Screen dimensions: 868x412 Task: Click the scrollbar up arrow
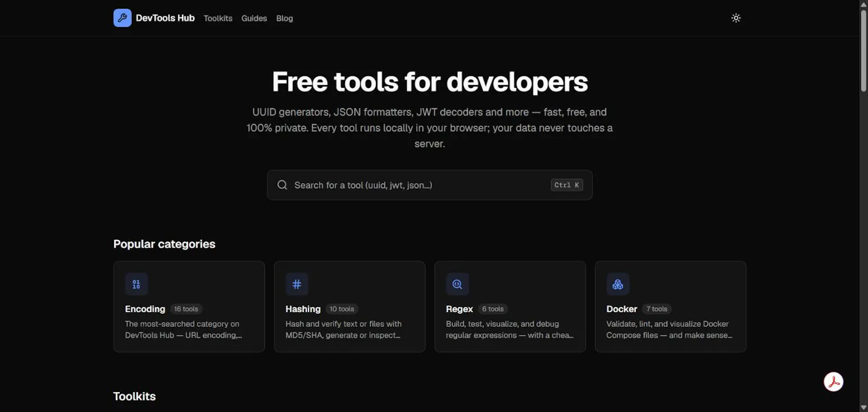pos(864,4)
